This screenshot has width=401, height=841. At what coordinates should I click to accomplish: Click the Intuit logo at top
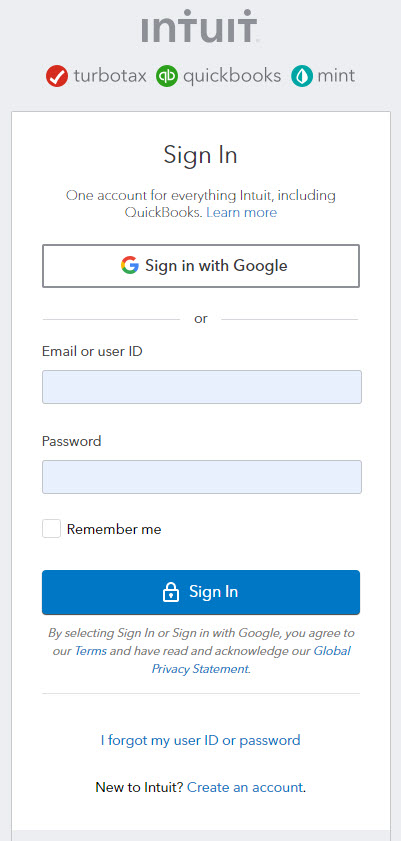coord(200,26)
